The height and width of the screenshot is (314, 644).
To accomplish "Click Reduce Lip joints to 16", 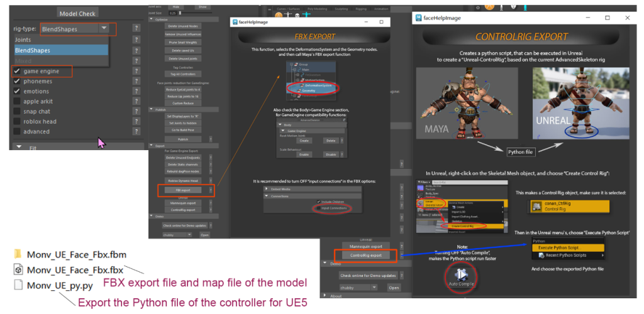I will point(183,96).
